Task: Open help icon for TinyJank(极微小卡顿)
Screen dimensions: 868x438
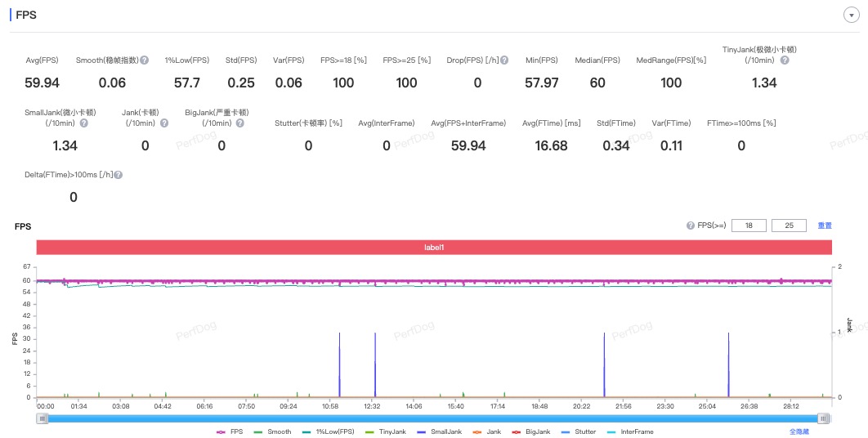Action: [x=785, y=60]
